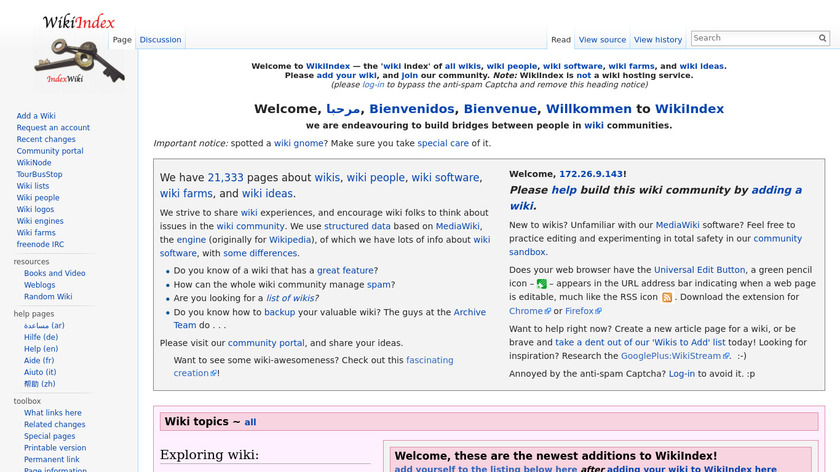The height and width of the screenshot is (472, 840).
Task: Click the fascinating creation external link
Action: click(x=429, y=360)
